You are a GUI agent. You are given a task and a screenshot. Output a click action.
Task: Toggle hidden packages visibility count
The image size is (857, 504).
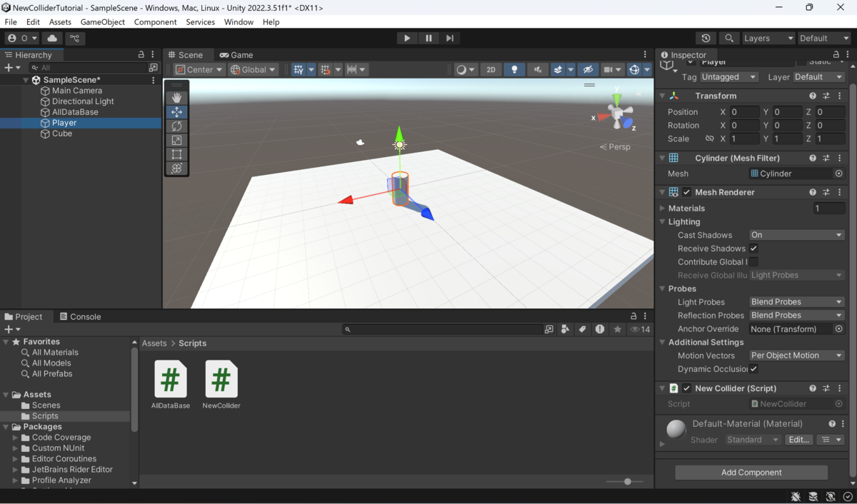click(640, 329)
